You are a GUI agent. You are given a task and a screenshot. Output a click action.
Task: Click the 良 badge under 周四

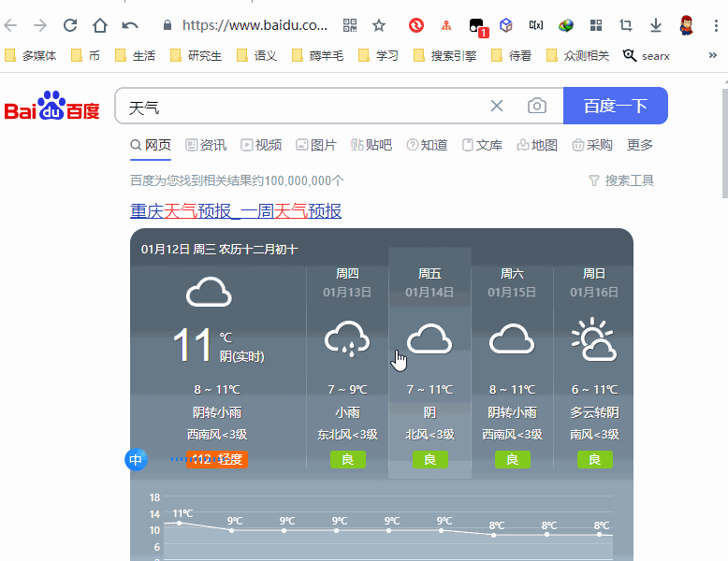[x=348, y=459]
